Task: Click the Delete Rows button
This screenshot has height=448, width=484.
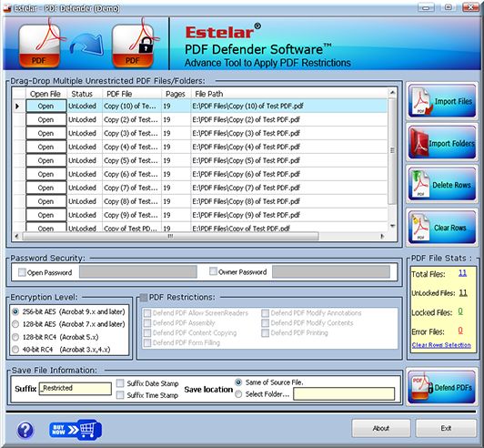Action: point(442,185)
